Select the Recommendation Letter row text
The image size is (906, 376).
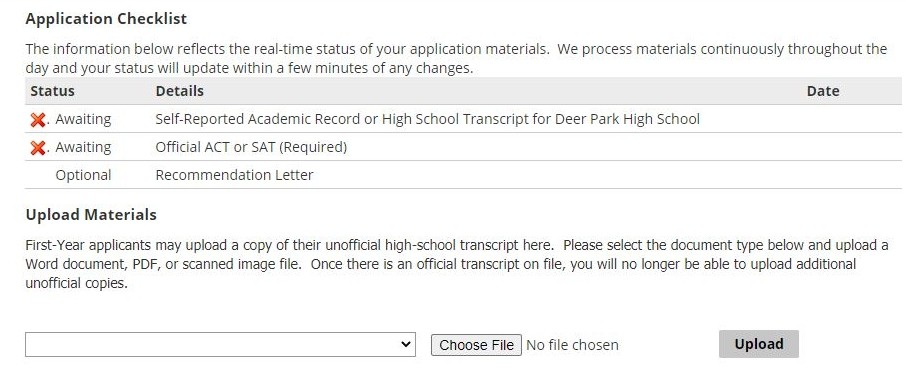(x=234, y=175)
